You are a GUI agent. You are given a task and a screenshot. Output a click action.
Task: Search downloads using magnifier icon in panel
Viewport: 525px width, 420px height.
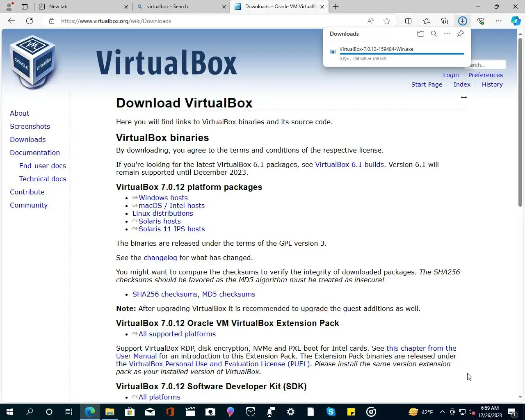coord(434,34)
